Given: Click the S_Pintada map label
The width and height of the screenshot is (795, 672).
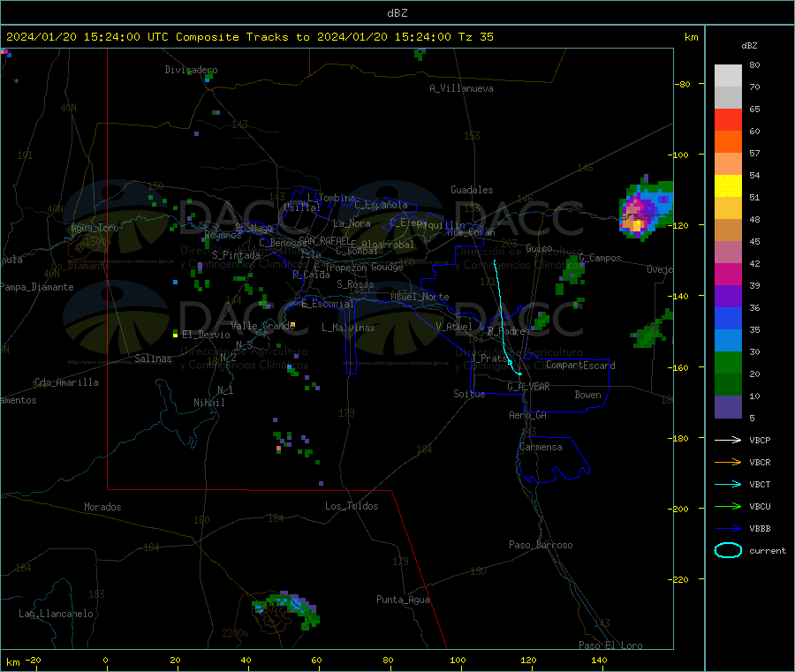Looking at the screenshot, I should pos(236,255).
